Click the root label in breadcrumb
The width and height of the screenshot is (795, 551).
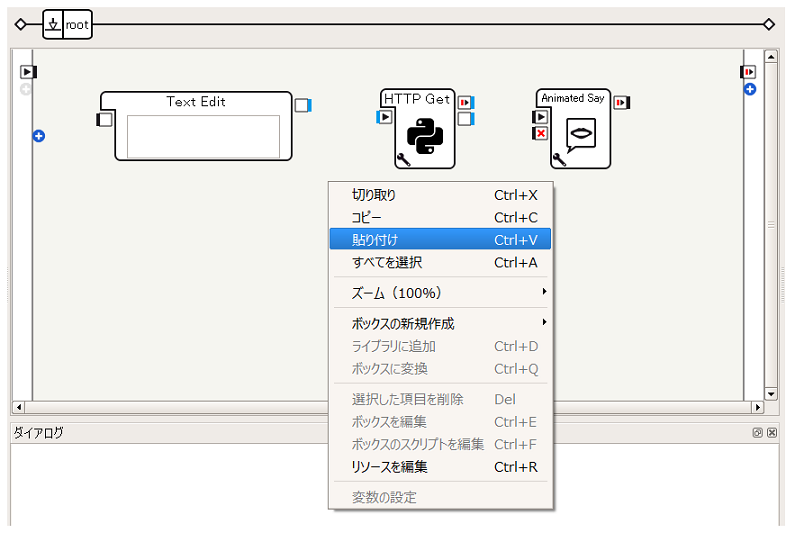pyautogui.click(x=77, y=24)
